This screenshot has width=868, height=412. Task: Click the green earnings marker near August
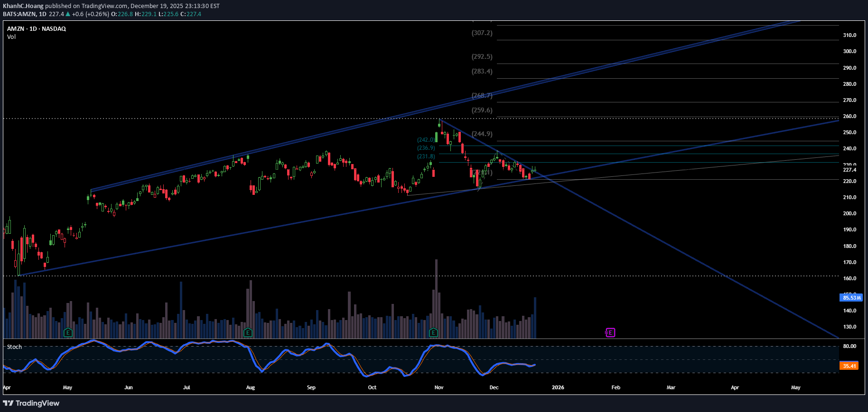[x=247, y=332]
